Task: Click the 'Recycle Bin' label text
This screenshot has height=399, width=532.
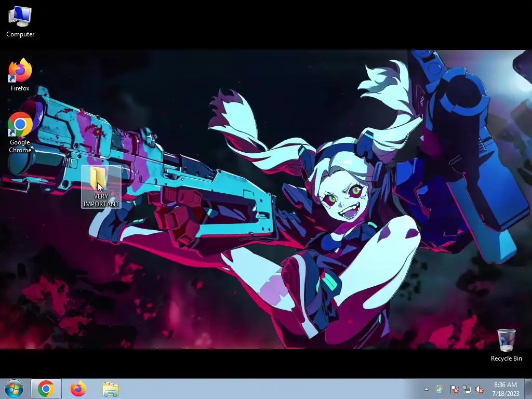Action: point(506,358)
